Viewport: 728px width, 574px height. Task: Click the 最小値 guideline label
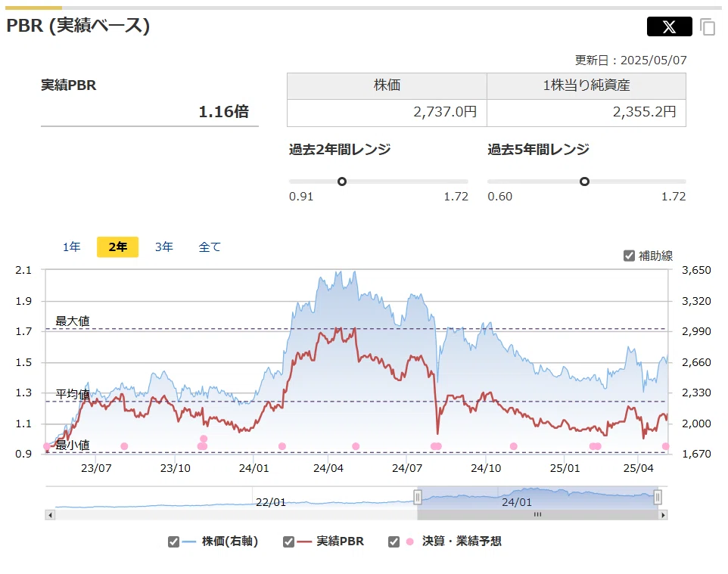pos(73,445)
